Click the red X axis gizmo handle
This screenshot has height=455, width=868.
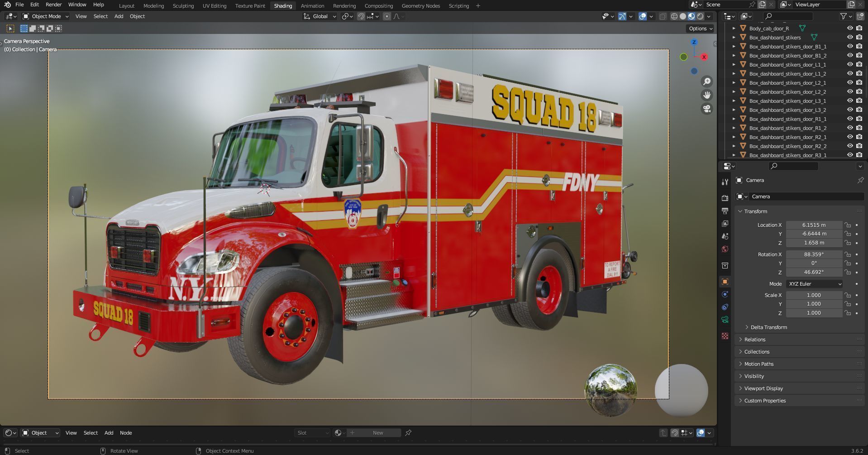point(704,57)
